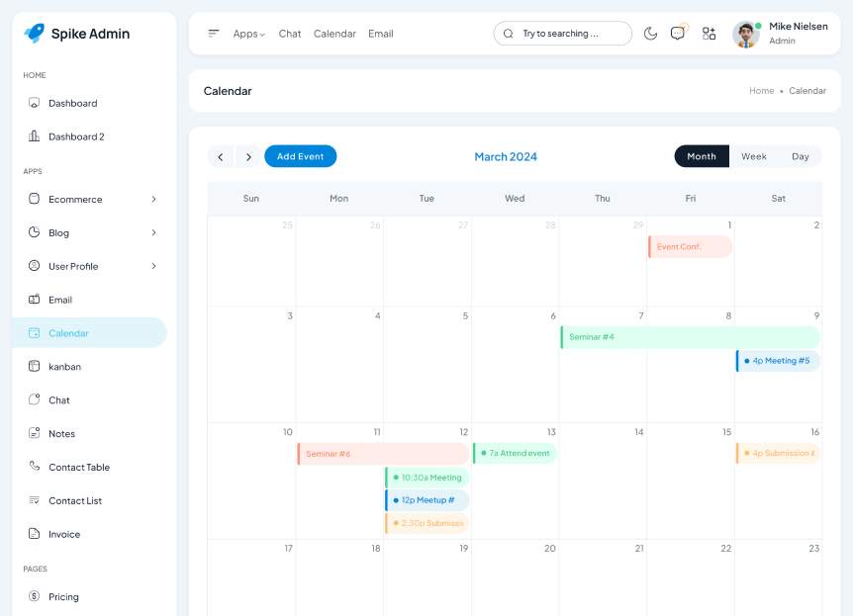Open Contact Table in sidebar
The image size is (853, 616).
(x=79, y=468)
